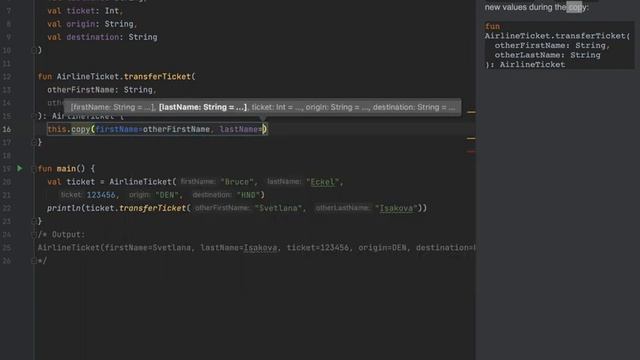Click the AirlineTicket constructor call on line 20
This screenshot has height=360, width=640.
(142, 182)
